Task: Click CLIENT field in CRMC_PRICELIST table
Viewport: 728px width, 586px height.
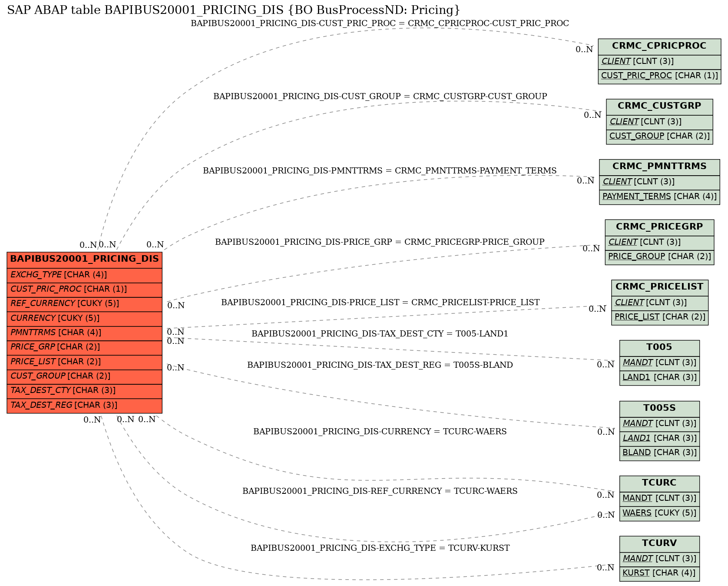Action: pyautogui.click(x=659, y=303)
